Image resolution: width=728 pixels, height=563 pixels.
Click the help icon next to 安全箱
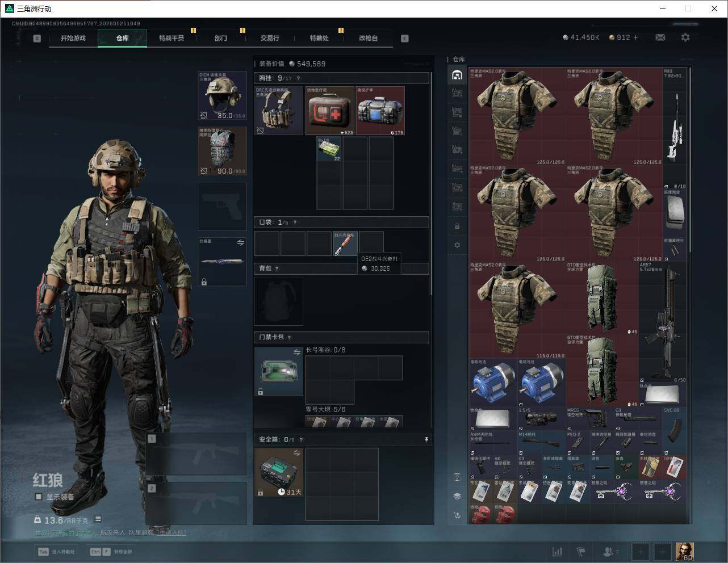point(301,439)
